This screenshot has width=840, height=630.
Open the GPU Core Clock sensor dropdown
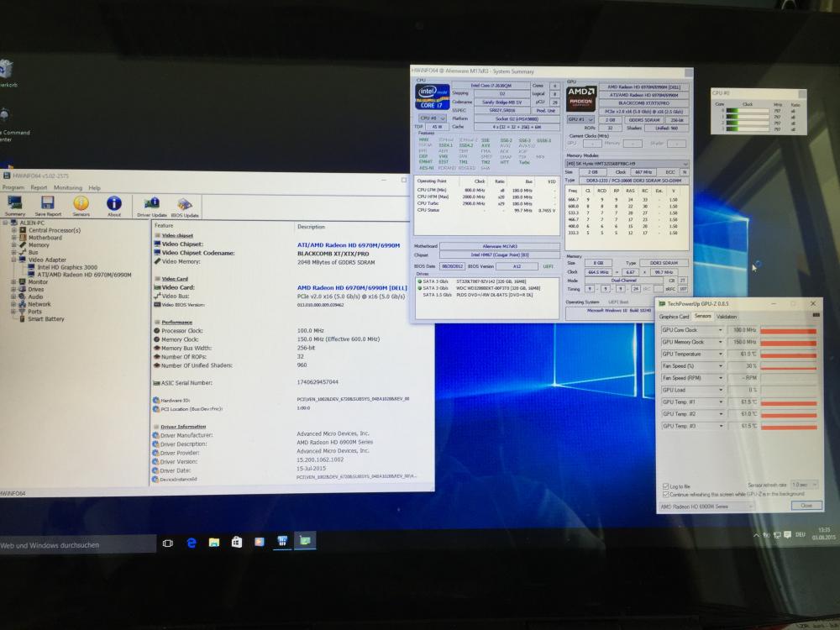pos(720,330)
